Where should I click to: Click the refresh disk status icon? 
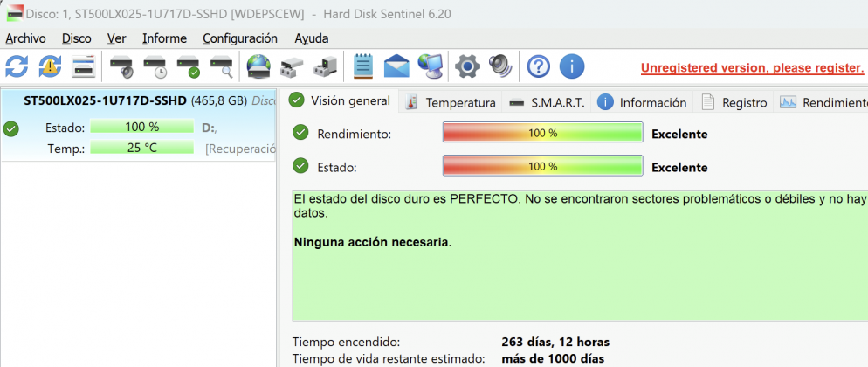coord(17,66)
